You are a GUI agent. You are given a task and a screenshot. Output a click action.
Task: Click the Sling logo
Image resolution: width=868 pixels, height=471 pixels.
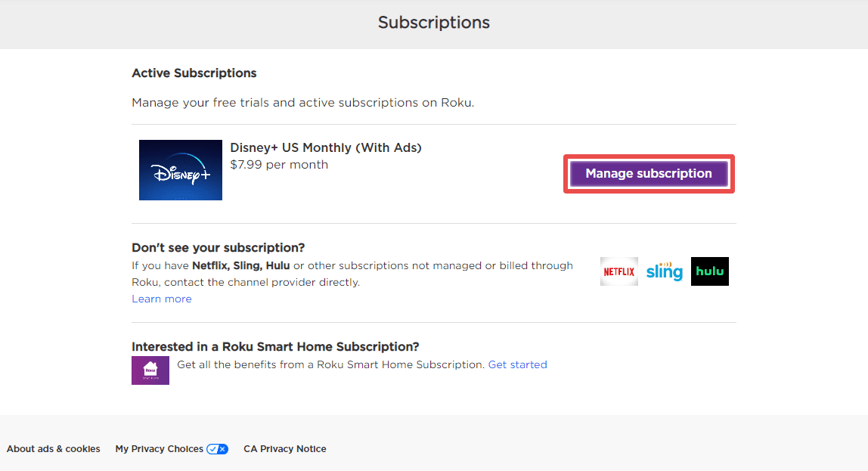664,271
